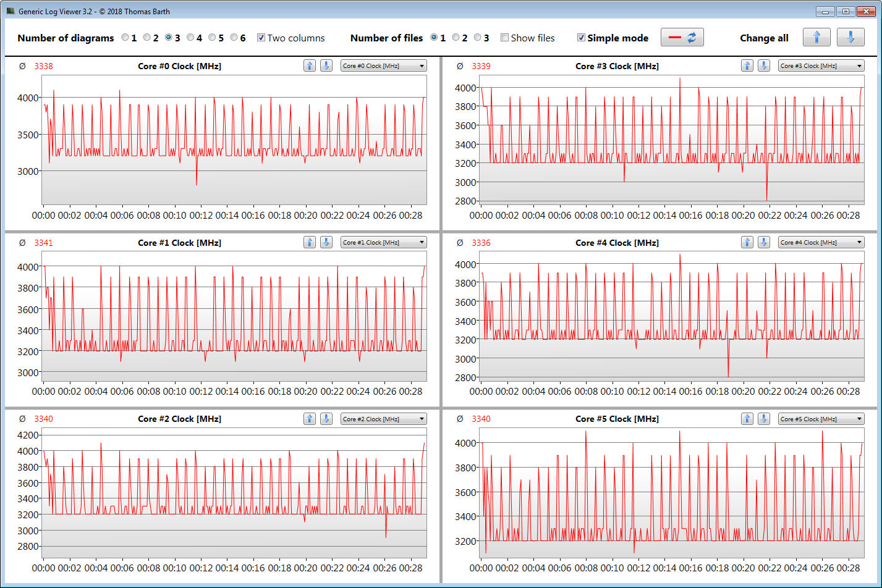Viewport: 882px width, 588px height.
Task: Expand the Core #3 Clock [MHz] dropdown
Action: pos(821,66)
